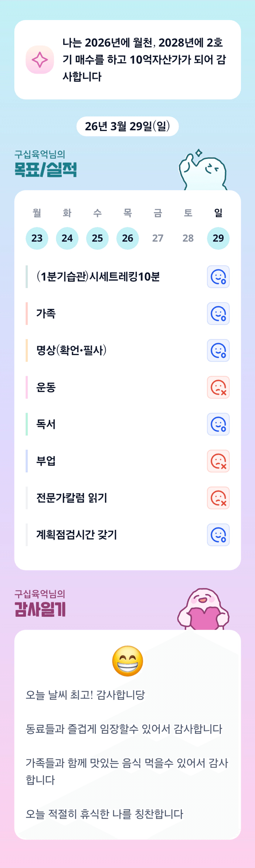255x868 pixels.
Task: Open the 26년 3월 29일(일) date pill
Action: (x=128, y=126)
